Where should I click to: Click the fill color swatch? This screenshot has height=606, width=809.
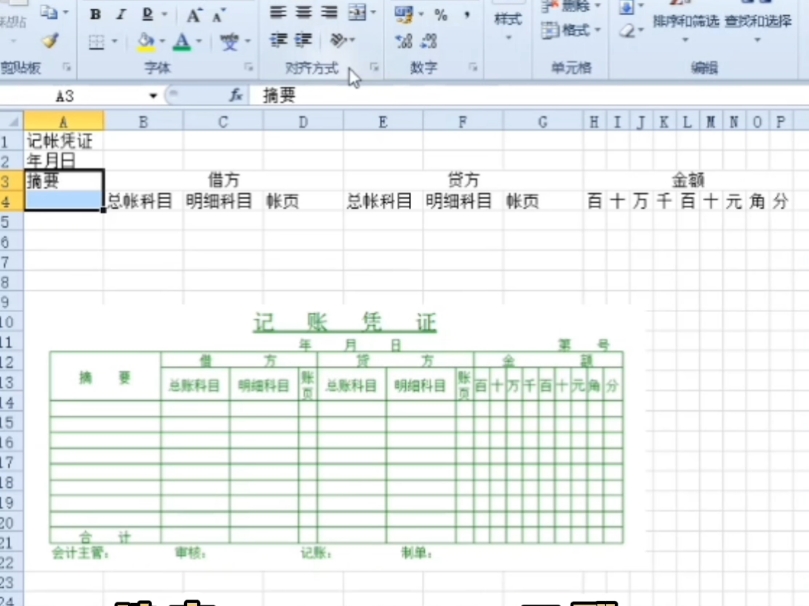click(147, 42)
